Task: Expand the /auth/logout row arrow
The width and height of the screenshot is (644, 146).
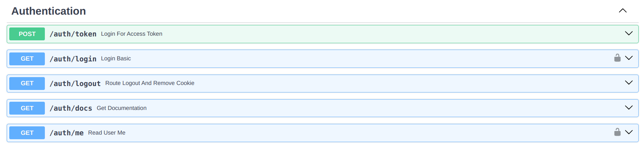Action: tap(629, 83)
